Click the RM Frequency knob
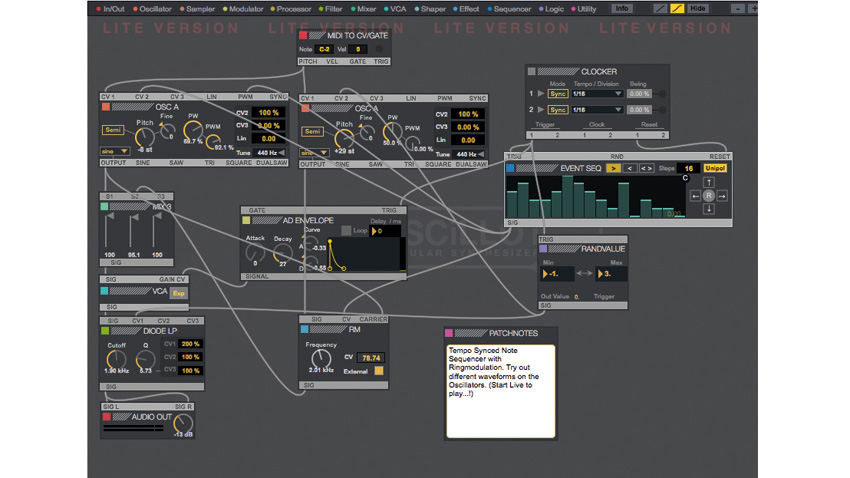 tap(321, 358)
